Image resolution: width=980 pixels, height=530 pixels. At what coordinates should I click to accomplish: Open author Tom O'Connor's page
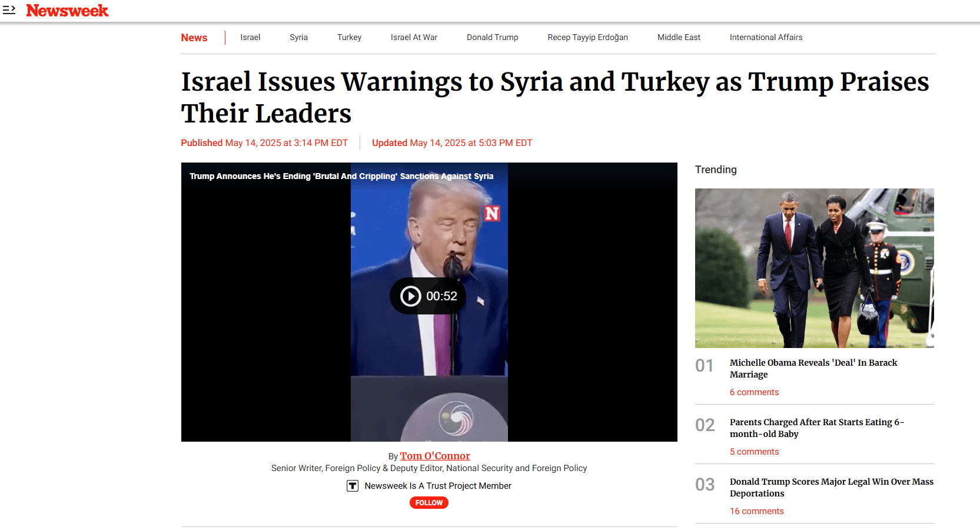click(435, 456)
